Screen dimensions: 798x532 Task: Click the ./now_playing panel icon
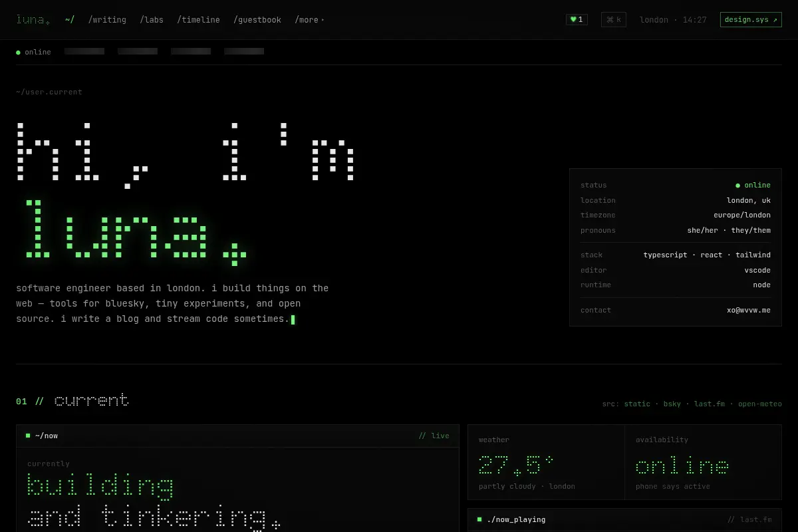tap(479, 519)
